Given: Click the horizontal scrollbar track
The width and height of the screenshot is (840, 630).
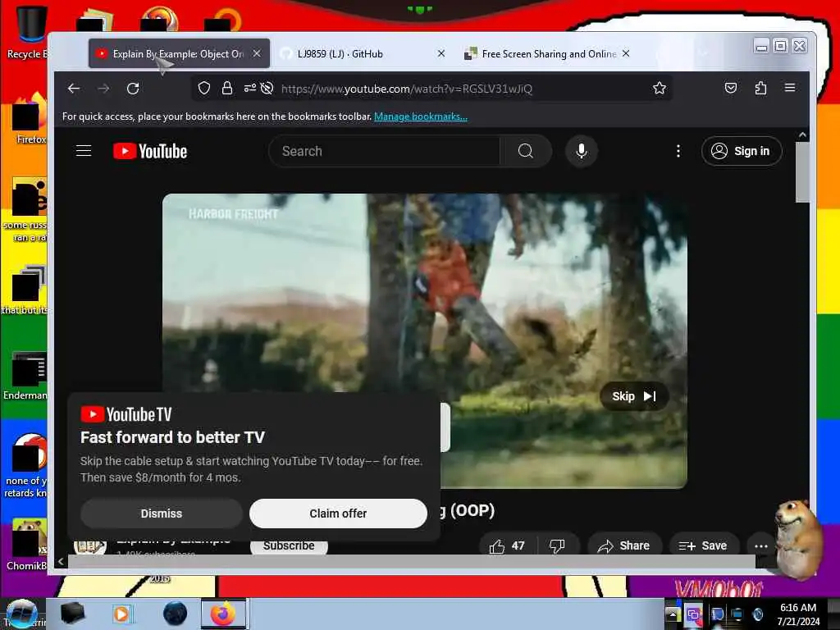Looking at the screenshot, I should [x=412, y=561].
